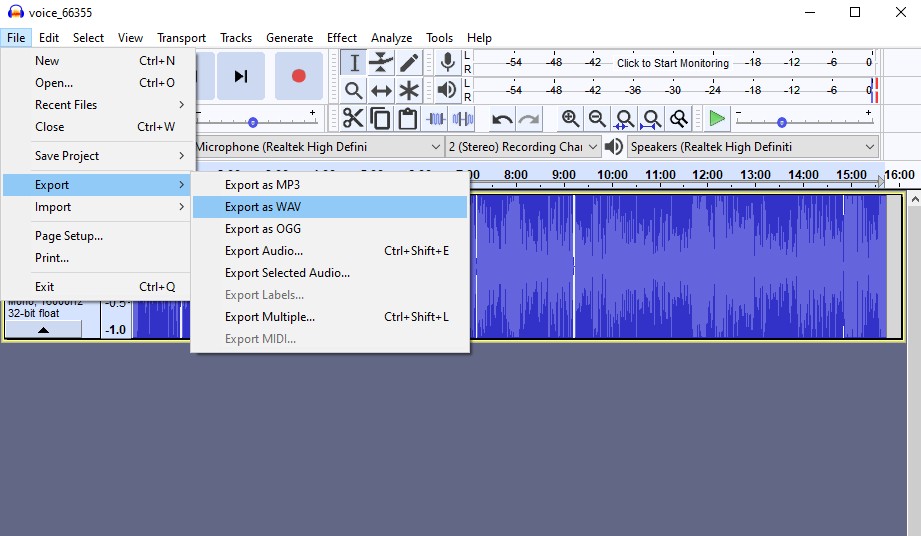Viewport: 921px width, 536px height.
Task: Click the Paste clipboard icon
Action: [x=407, y=119]
